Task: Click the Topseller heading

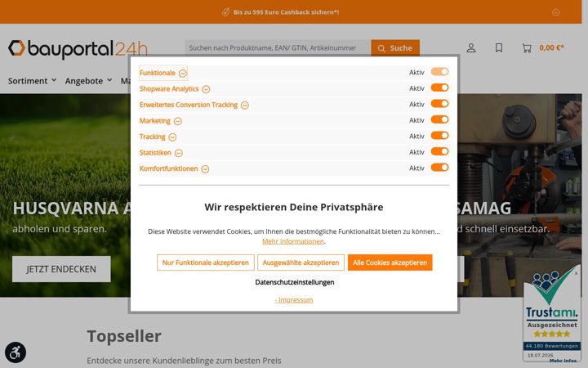Action: 124,336
